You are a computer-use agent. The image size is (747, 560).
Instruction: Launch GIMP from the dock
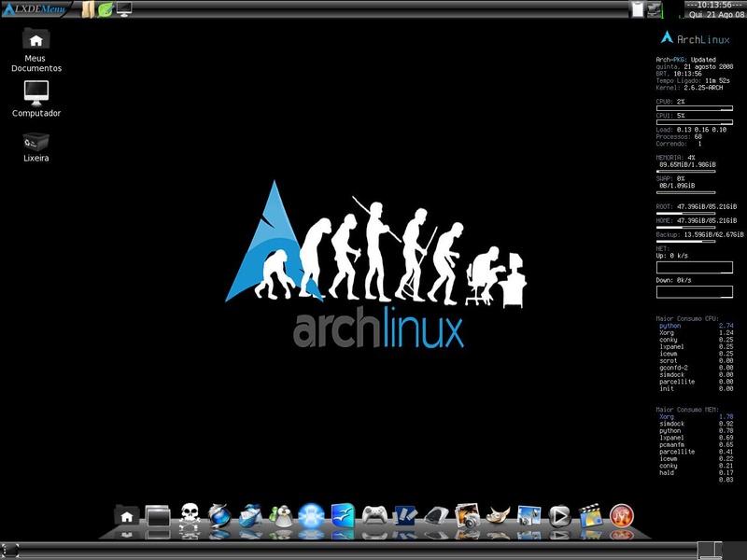click(499, 516)
